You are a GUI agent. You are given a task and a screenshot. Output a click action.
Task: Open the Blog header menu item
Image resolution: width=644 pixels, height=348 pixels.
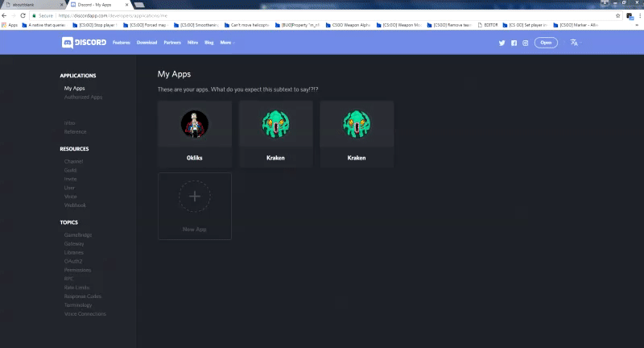tap(209, 43)
